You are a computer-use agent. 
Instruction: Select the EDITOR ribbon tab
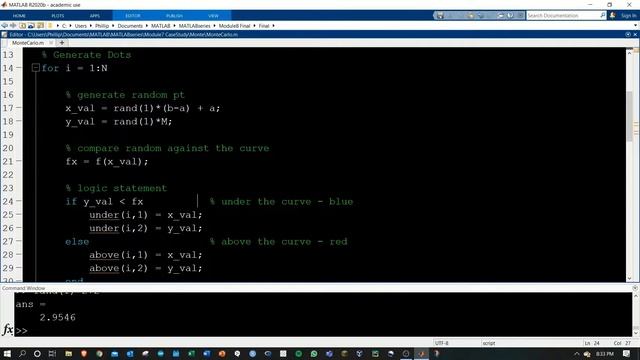(x=133, y=16)
